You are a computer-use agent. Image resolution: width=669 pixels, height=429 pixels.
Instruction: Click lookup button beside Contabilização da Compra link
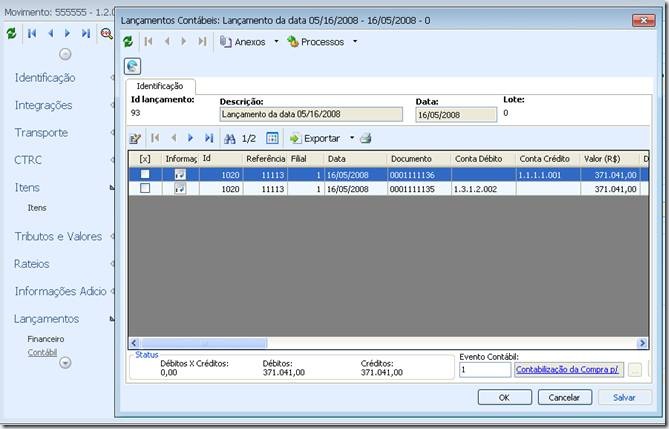coord(635,370)
